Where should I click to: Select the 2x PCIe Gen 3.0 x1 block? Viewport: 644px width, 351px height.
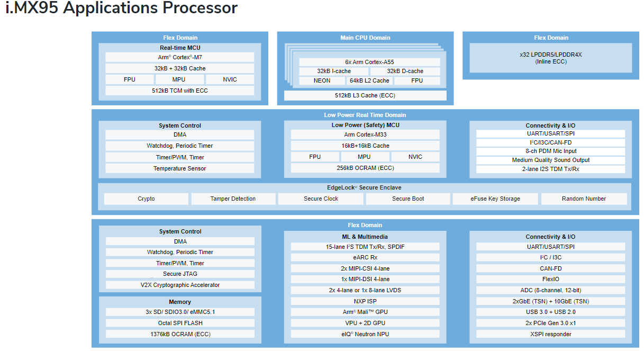coord(550,323)
